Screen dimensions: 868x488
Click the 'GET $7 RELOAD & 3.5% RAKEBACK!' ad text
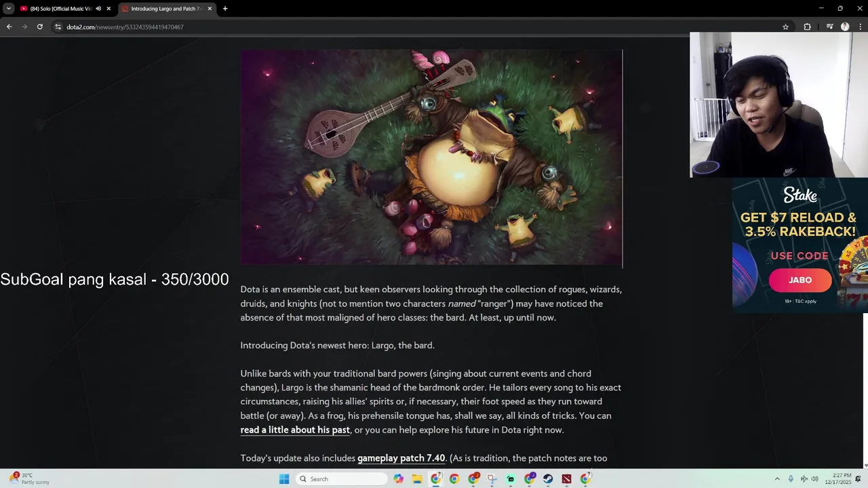click(x=798, y=224)
